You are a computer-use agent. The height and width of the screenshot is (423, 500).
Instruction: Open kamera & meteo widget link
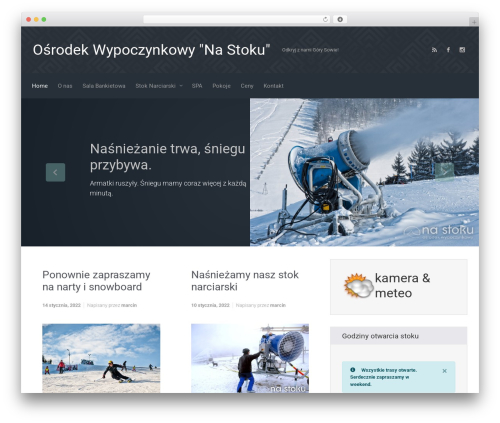402,285
